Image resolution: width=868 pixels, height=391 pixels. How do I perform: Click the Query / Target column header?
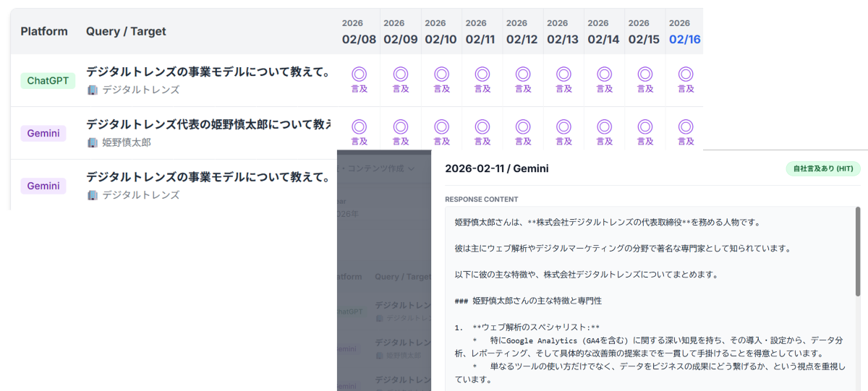(126, 31)
